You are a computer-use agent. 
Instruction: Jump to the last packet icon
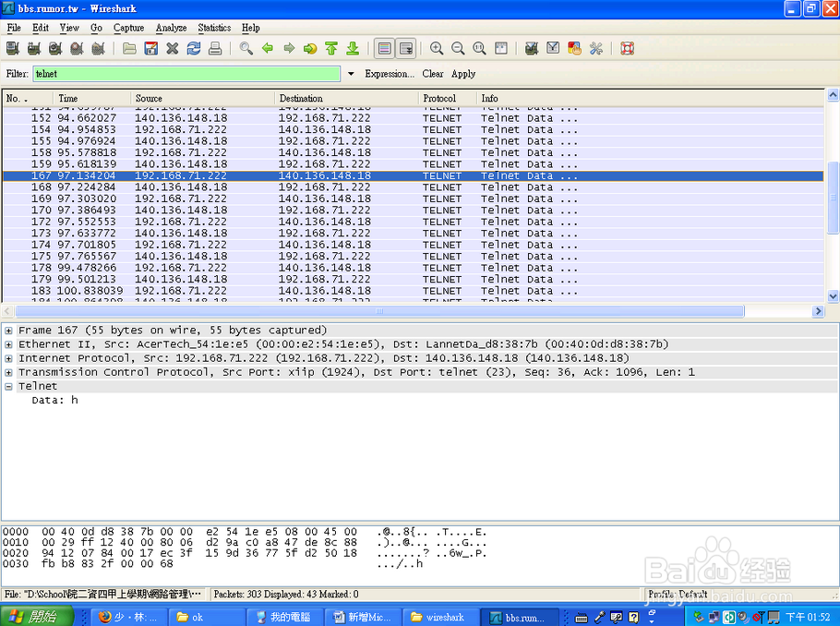(353, 49)
